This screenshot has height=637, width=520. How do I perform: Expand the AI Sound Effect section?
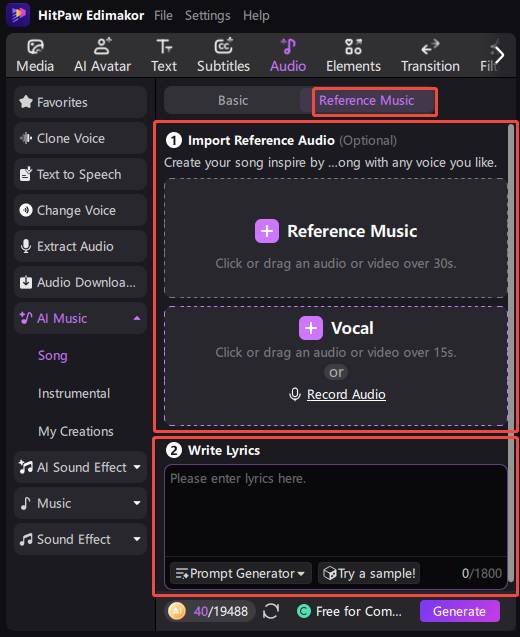[137, 467]
